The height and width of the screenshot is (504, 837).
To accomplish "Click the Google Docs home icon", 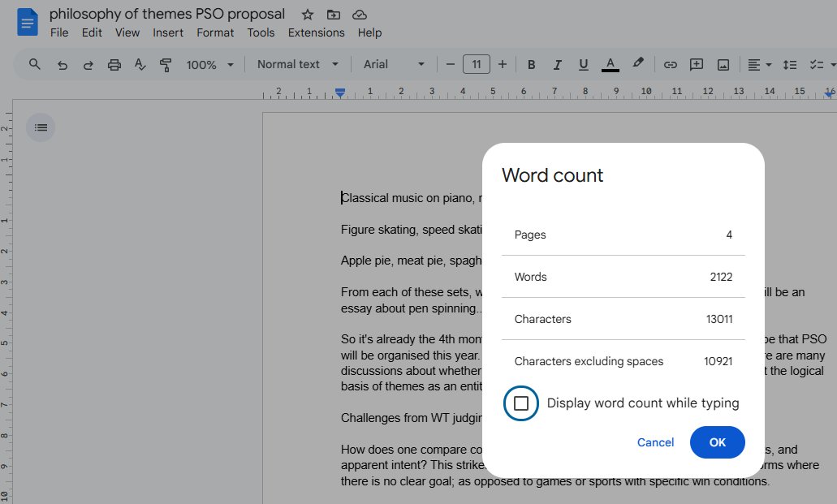I will point(28,23).
